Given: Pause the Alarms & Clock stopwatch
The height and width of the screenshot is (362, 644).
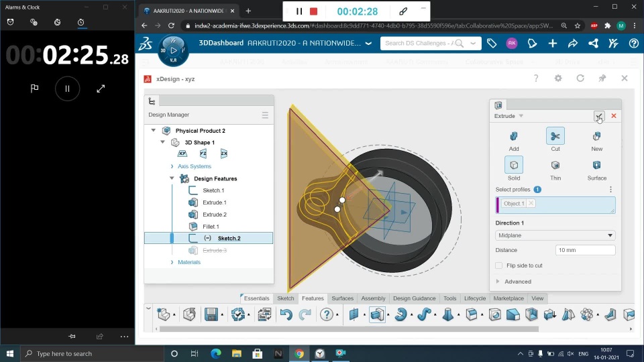Looking at the screenshot, I should (67, 88).
